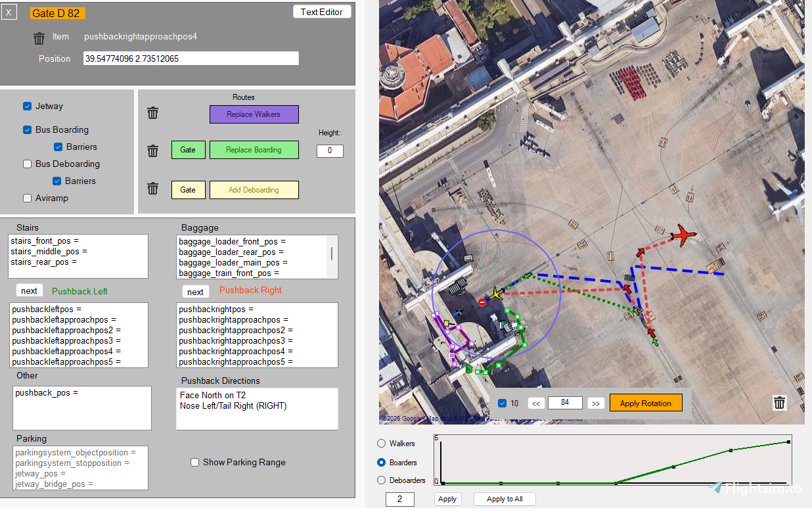Click jetway_bridge_pos line
The width and height of the screenshot is (812, 508).
point(54,484)
